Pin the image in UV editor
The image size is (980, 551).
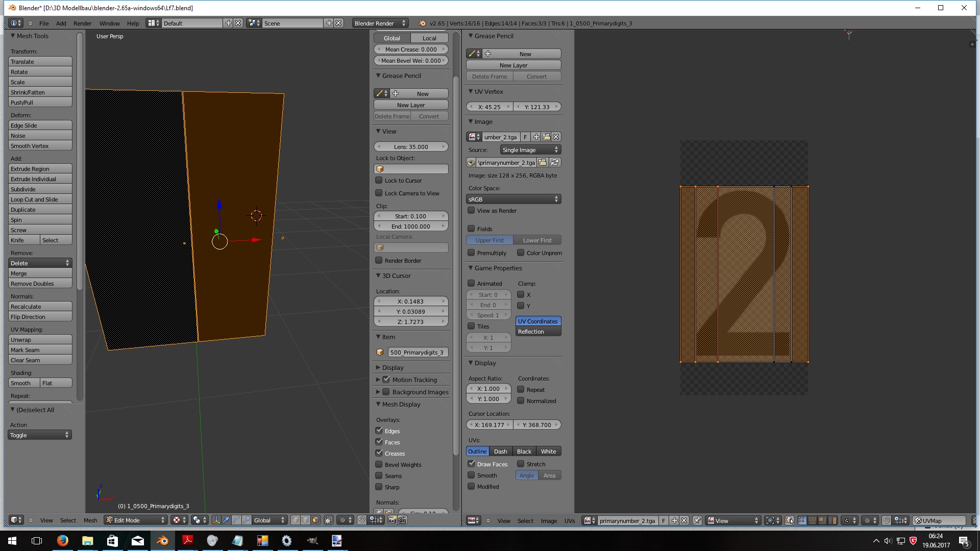pyautogui.click(x=697, y=521)
